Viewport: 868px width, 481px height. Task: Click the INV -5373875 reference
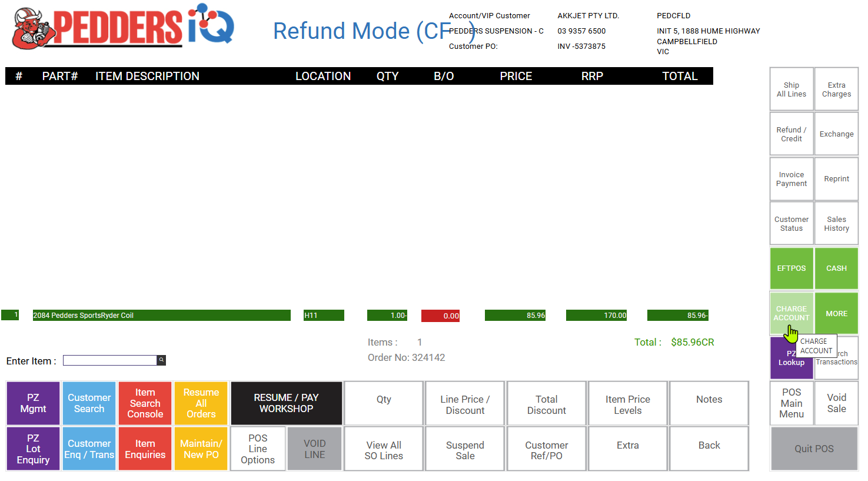(x=581, y=46)
